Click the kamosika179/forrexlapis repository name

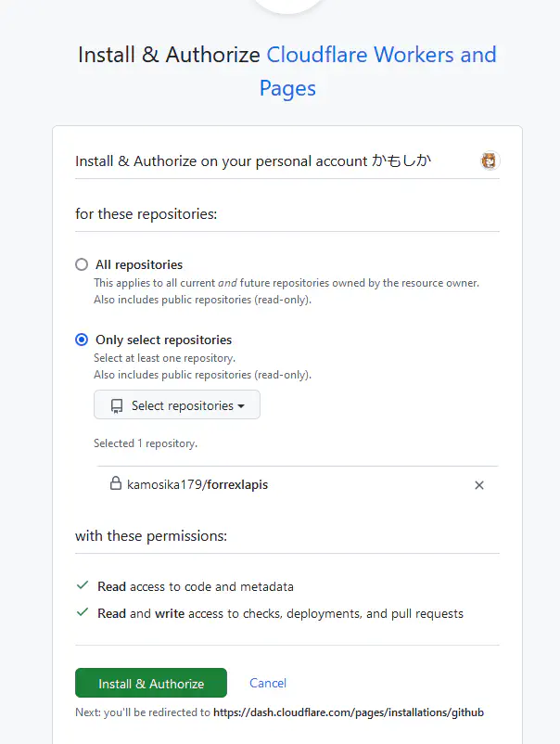[197, 484]
